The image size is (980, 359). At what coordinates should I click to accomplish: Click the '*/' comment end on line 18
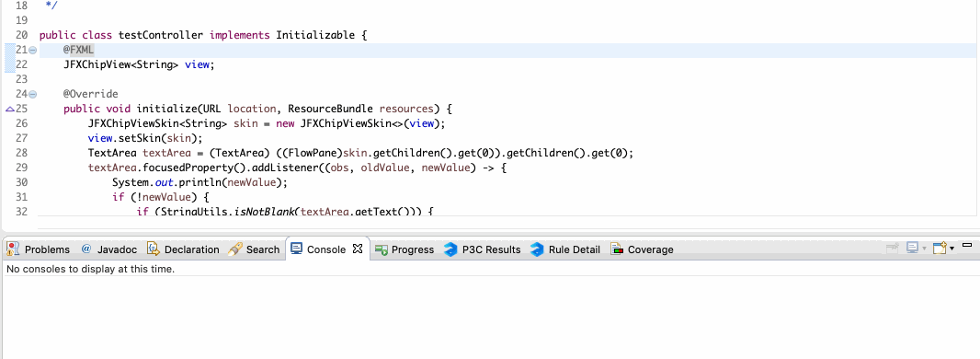tap(51, 6)
